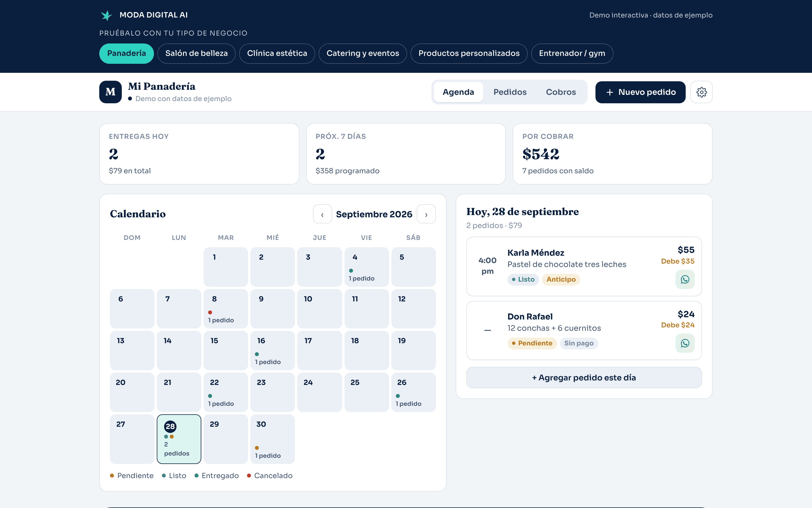This screenshot has width=812, height=508.
Task: Go to previous month in calendar
Action: pyautogui.click(x=322, y=214)
